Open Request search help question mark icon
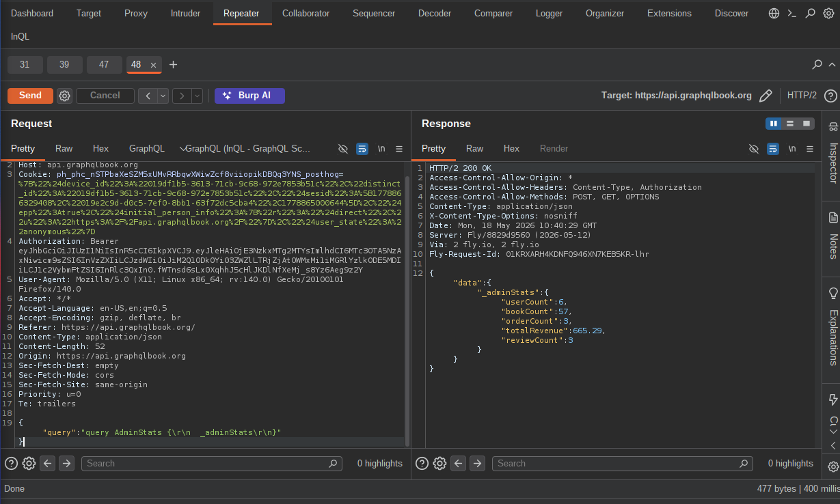Image resolution: width=840 pixels, height=504 pixels. (x=11, y=463)
